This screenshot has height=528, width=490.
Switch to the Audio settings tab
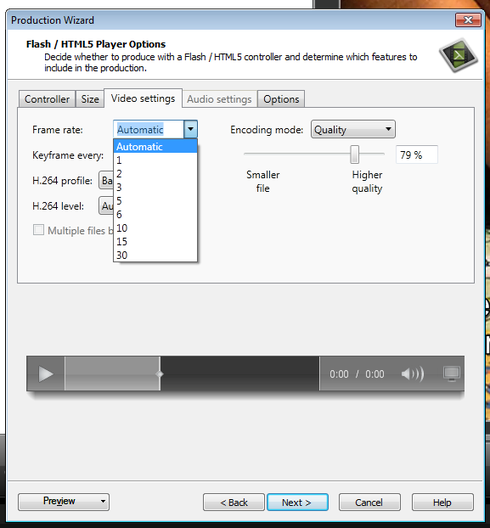[219, 99]
